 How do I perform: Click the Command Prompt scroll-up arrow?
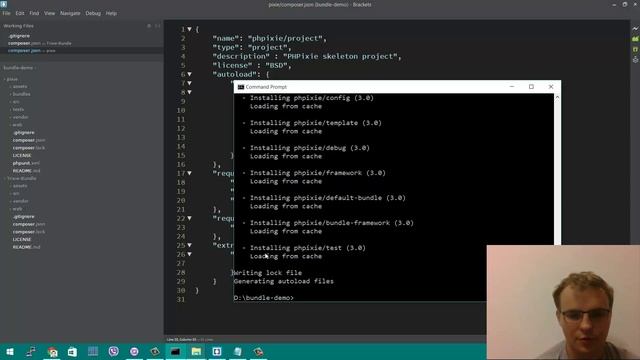(x=557, y=97)
